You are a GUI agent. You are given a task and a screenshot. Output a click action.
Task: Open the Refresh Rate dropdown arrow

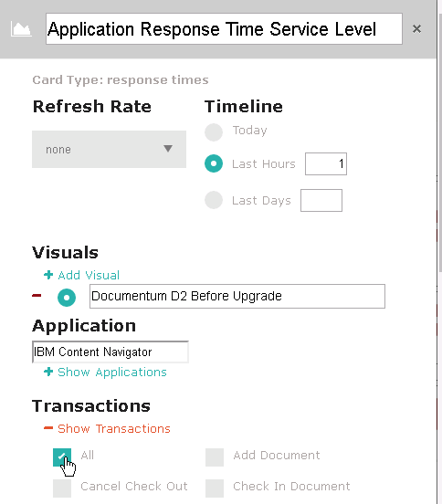point(168,149)
